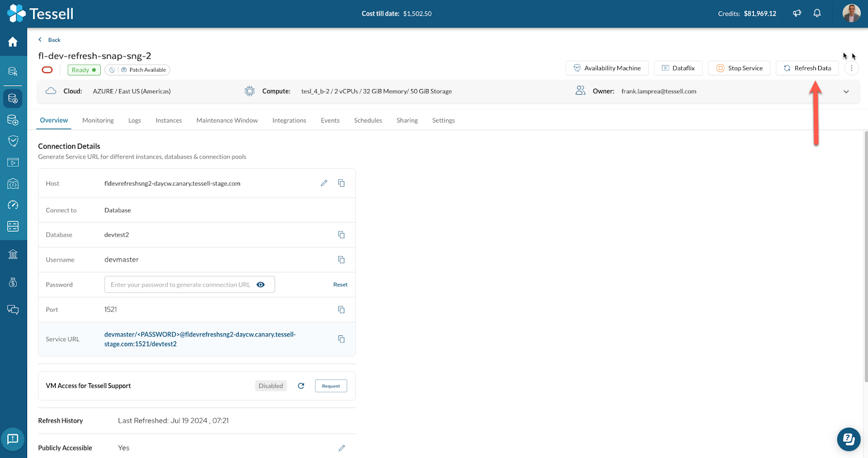Viewport: 868px width, 458px height.
Task: Edit the Publicly Accessible setting
Action: [x=342, y=448]
